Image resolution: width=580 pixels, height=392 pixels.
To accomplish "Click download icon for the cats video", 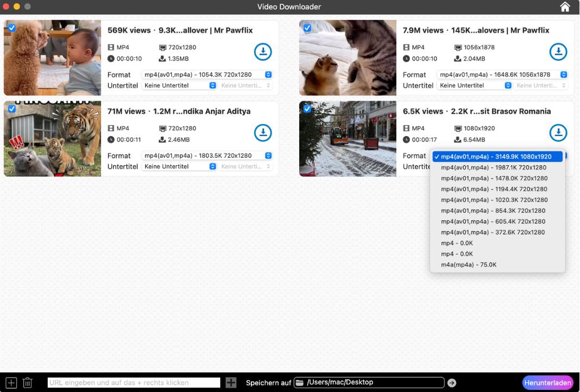I will 558,52.
